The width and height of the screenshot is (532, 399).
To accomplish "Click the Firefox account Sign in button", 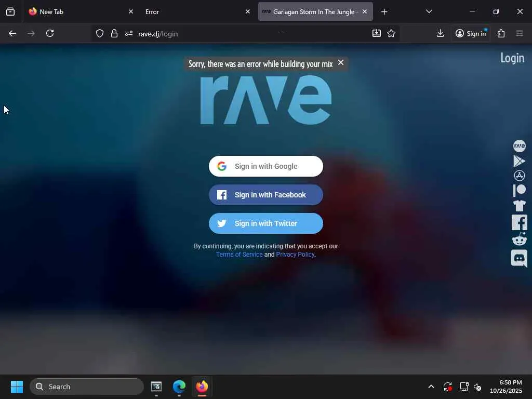I will tap(471, 33).
